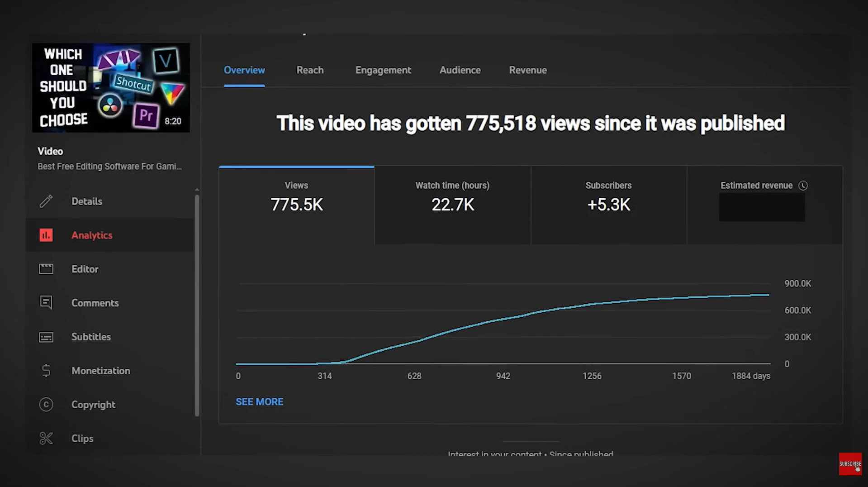Open Monetization using the dollar icon

[x=46, y=371]
